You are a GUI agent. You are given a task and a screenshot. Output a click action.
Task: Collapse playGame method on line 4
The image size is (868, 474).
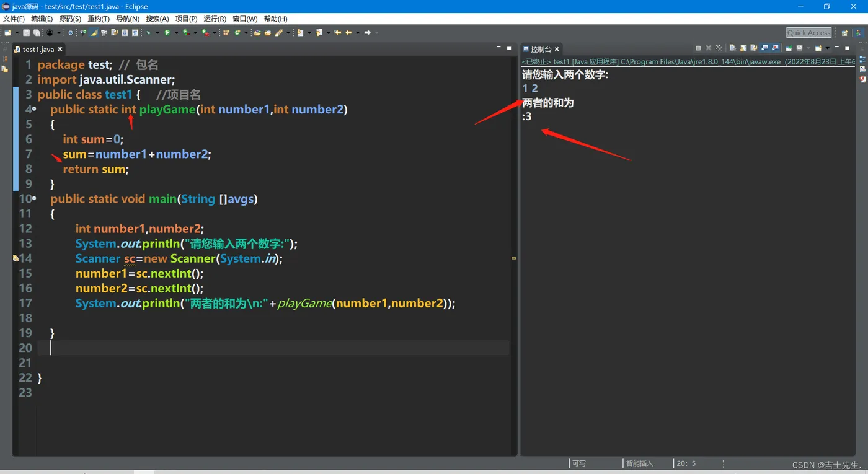coord(34,110)
